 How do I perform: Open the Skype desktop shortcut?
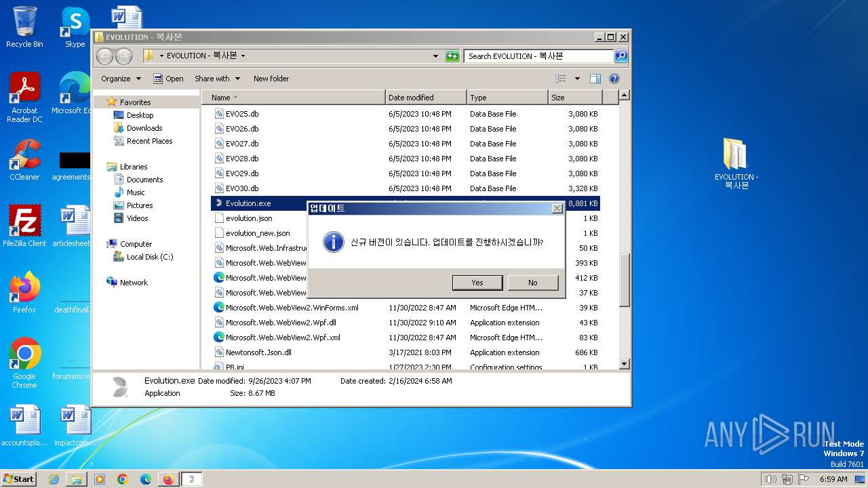pyautogui.click(x=75, y=27)
